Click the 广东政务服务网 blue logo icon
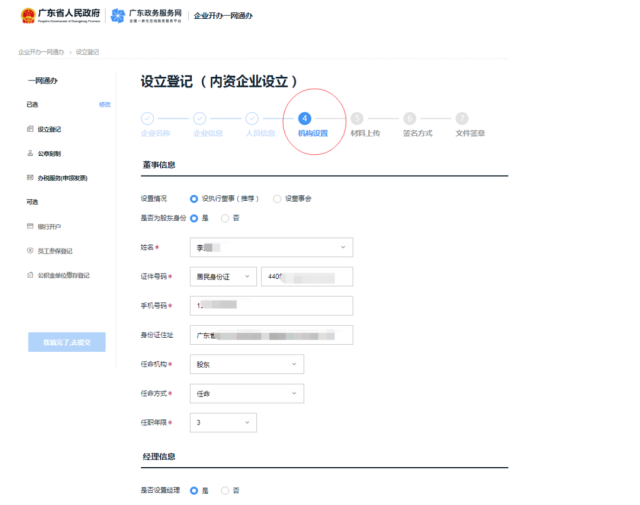This screenshot has height=505, width=640. (118, 16)
